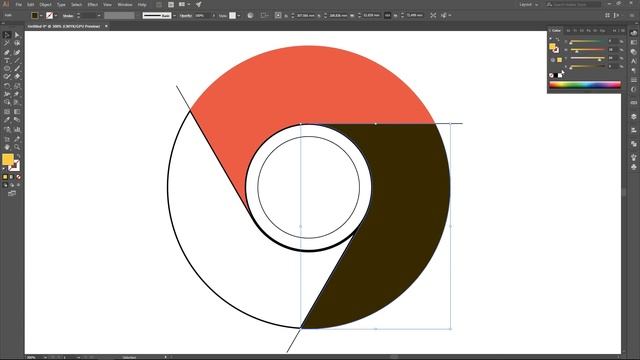Open the Window menu
The height and width of the screenshot is (360, 640).
click(x=125, y=4)
